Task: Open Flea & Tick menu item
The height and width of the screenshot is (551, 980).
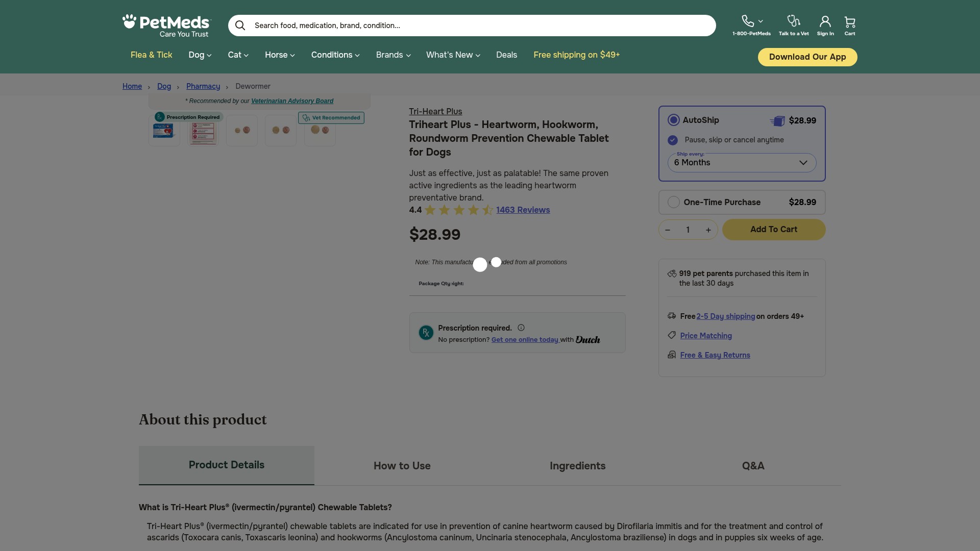Action: tap(152, 55)
